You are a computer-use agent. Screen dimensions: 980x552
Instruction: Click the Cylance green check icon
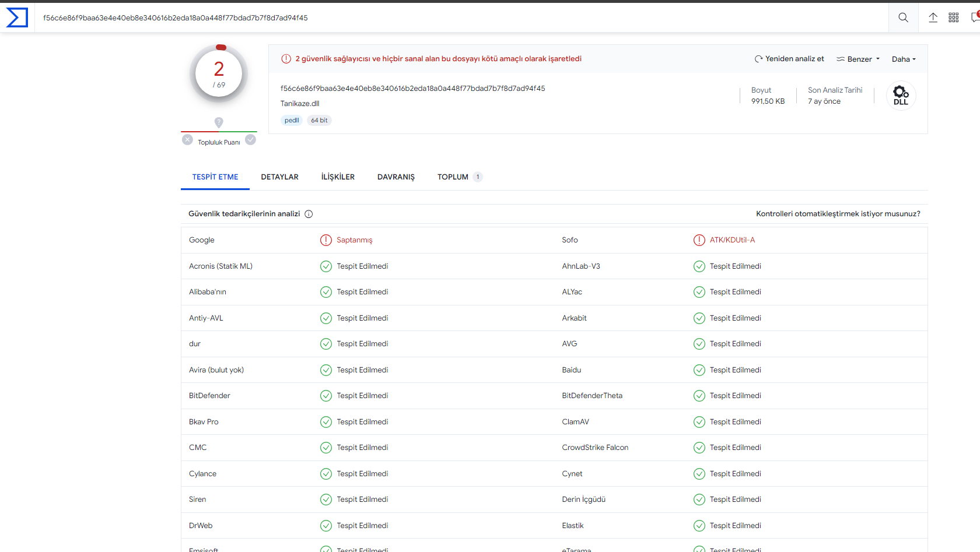pyautogui.click(x=326, y=474)
